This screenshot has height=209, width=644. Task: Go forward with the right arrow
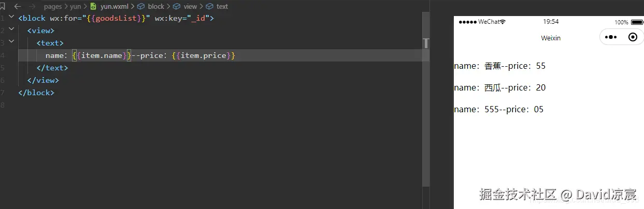[x=33, y=6]
